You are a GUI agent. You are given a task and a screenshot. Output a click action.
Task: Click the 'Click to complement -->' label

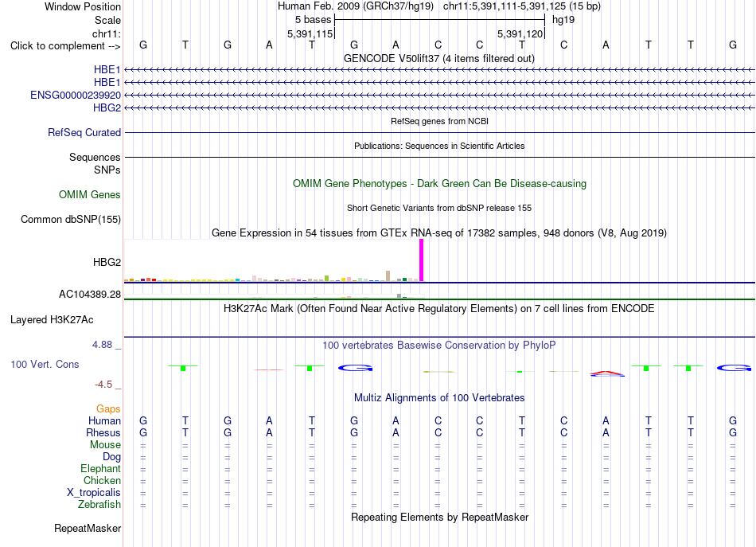click(65, 46)
